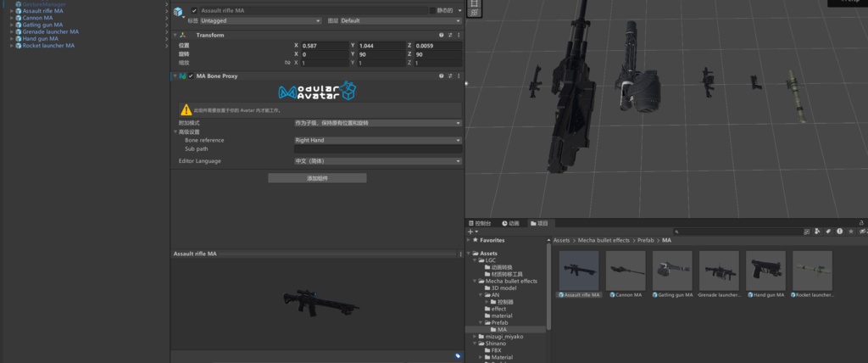Click the Transform component axes icon
The height and width of the screenshot is (363, 868).
pos(183,35)
